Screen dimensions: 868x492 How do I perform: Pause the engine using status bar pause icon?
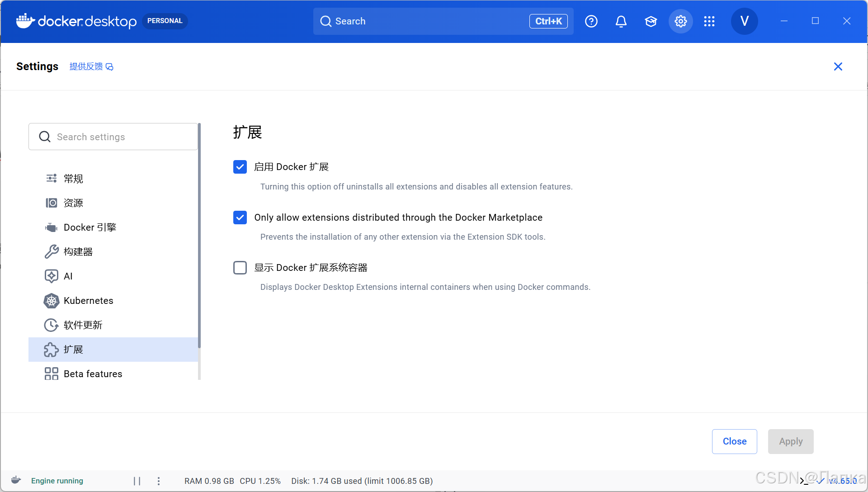coord(137,481)
